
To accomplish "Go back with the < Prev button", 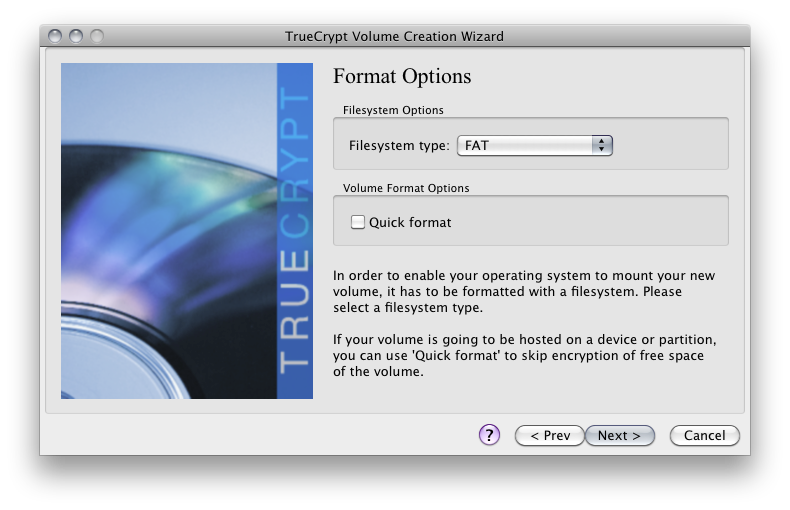I will (x=550, y=435).
